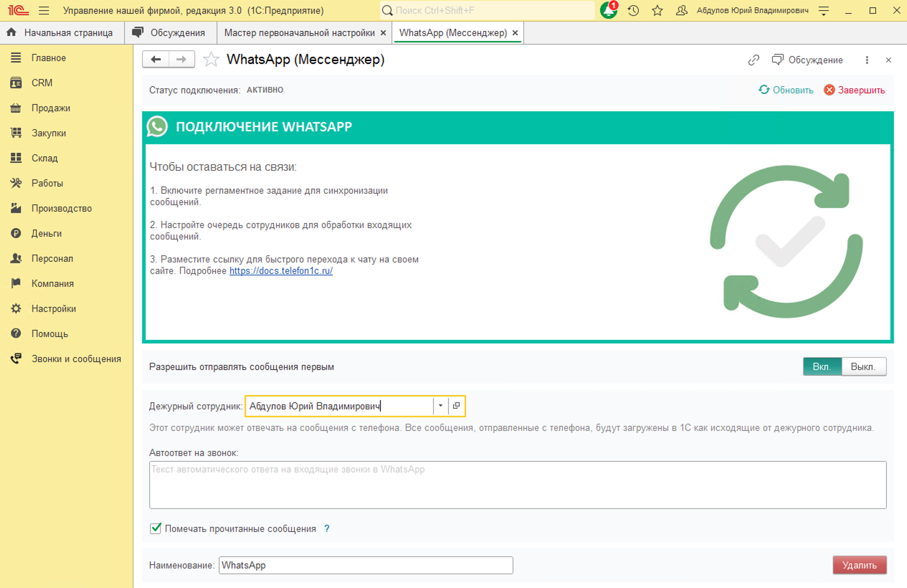Open the Продажи sidebar section

51,108
